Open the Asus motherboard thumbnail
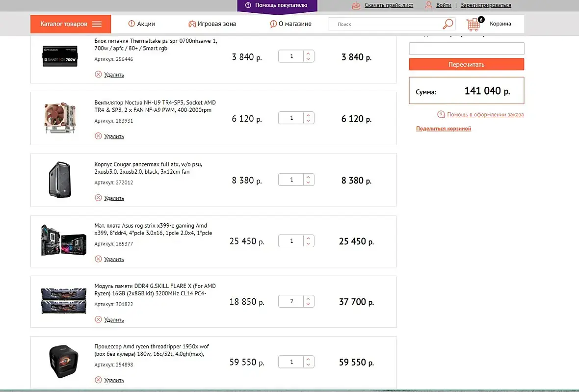Viewport: 579px width, 392px height. pyautogui.click(x=63, y=240)
